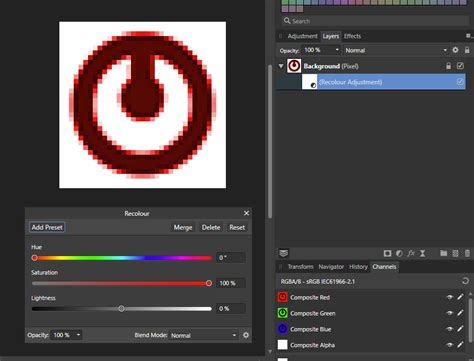
Task: Select the Composite Alpha channel thumbnail
Action: [283, 345]
